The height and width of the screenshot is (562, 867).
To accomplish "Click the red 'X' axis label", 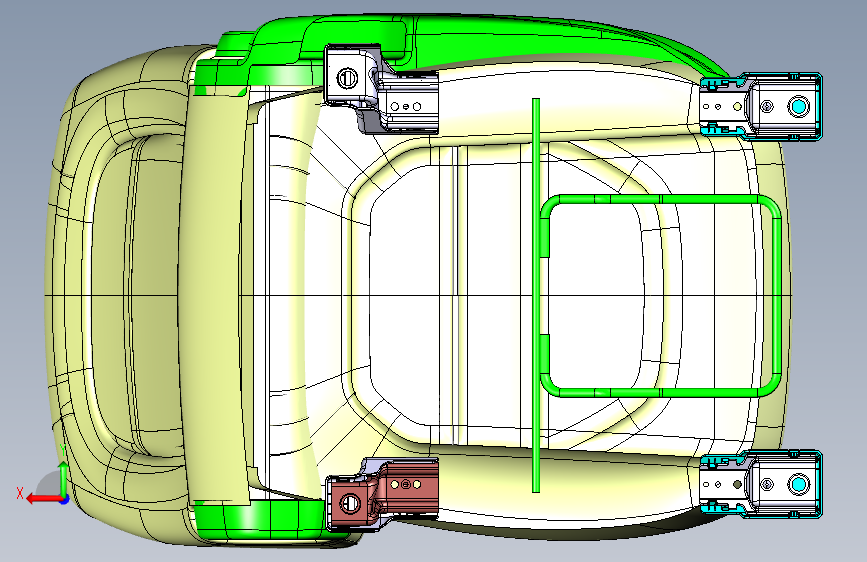I will pyautogui.click(x=20, y=493).
